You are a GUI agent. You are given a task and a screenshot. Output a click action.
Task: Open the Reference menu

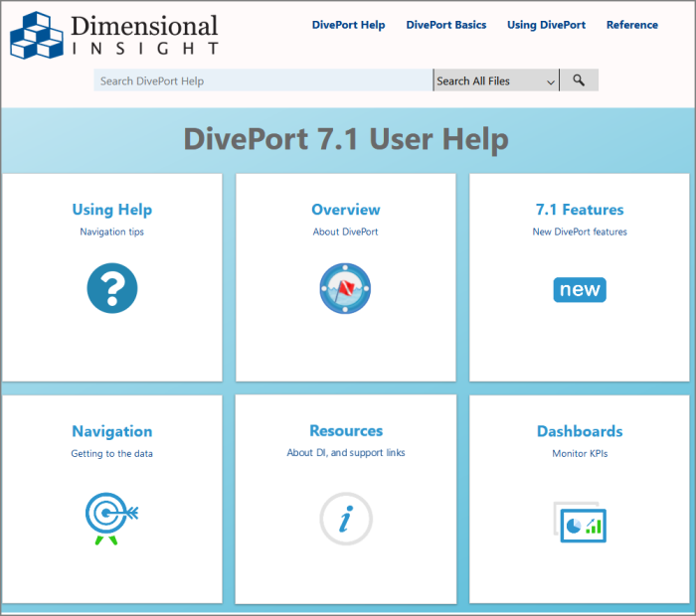point(632,25)
